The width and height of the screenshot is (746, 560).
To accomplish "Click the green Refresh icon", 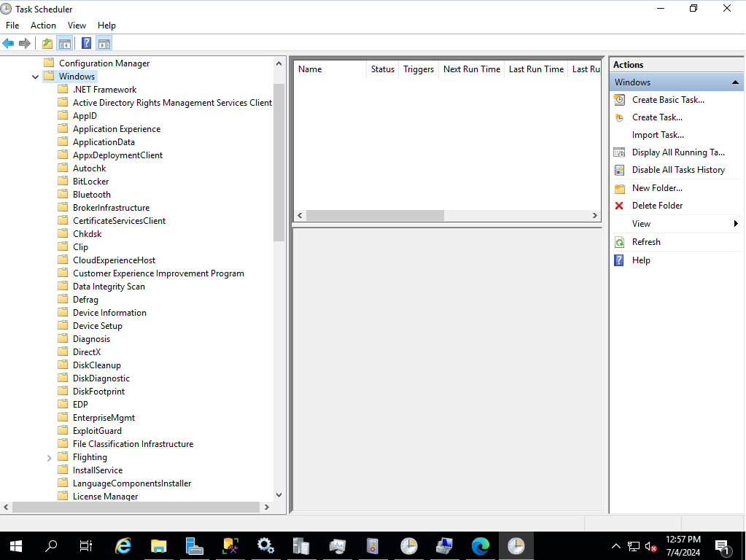I will coord(619,242).
